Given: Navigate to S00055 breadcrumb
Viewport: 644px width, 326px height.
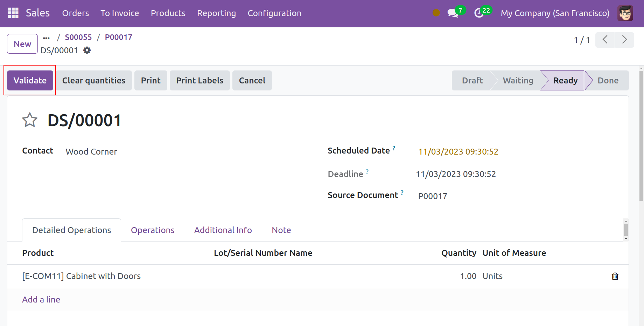Looking at the screenshot, I should point(78,37).
